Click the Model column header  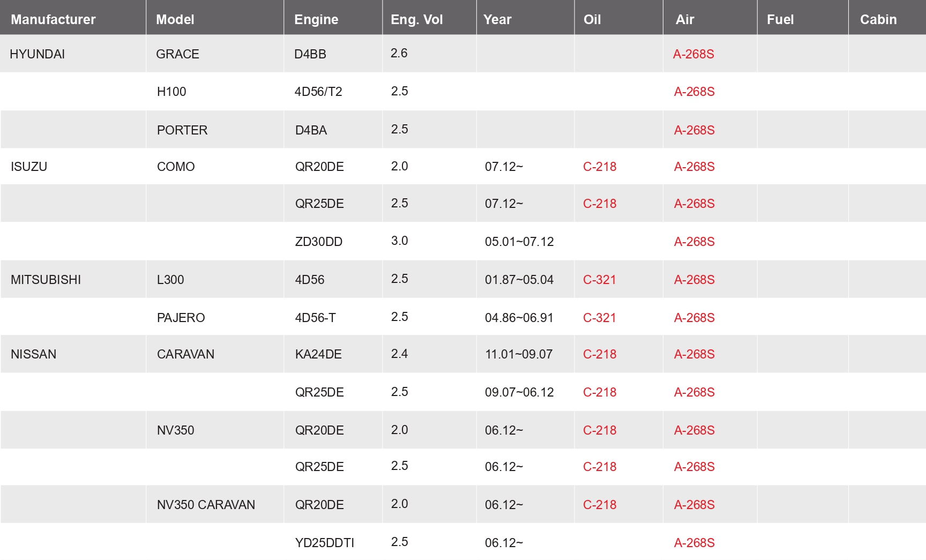tap(175, 19)
